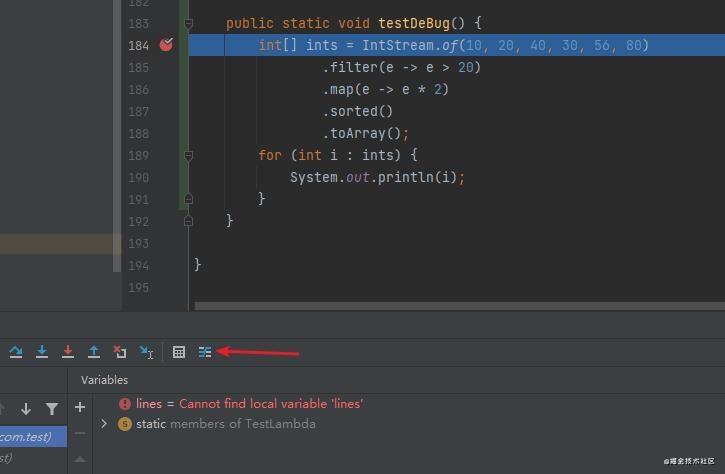Click "Cannot find local variable 'lines'" message
This screenshot has width=725, height=474.
pyautogui.click(x=271, y=404)
